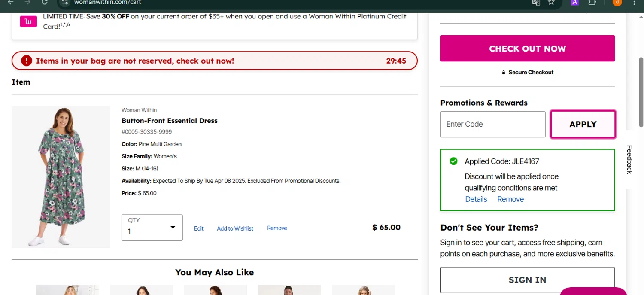This screenshot has height=295, width=644.
Task: Click the red alert icon in the bag warning
Action: [x=27, y=61]
